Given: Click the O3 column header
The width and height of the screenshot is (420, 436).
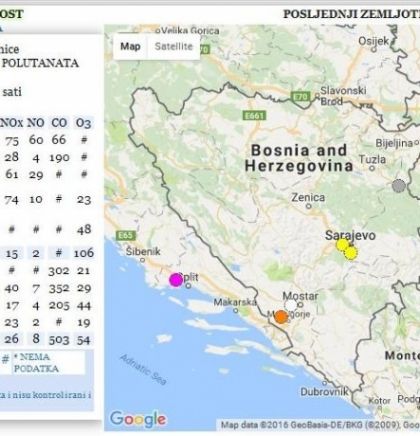Looking at the screenshot, I should [83, 123].
